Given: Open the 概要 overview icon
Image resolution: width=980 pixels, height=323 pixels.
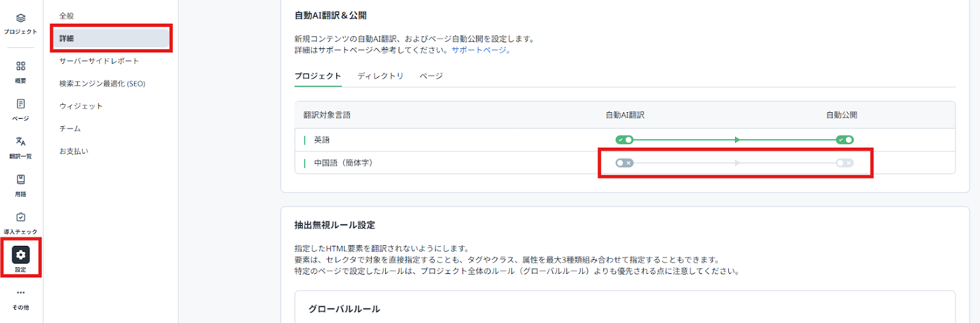Looking at the screenshot, I should point(21,66).
